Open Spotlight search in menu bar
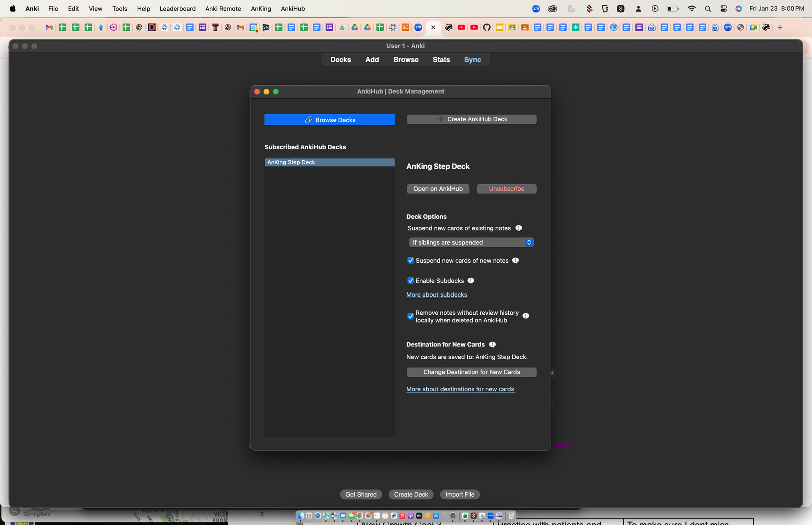 (x=708, y=8)
